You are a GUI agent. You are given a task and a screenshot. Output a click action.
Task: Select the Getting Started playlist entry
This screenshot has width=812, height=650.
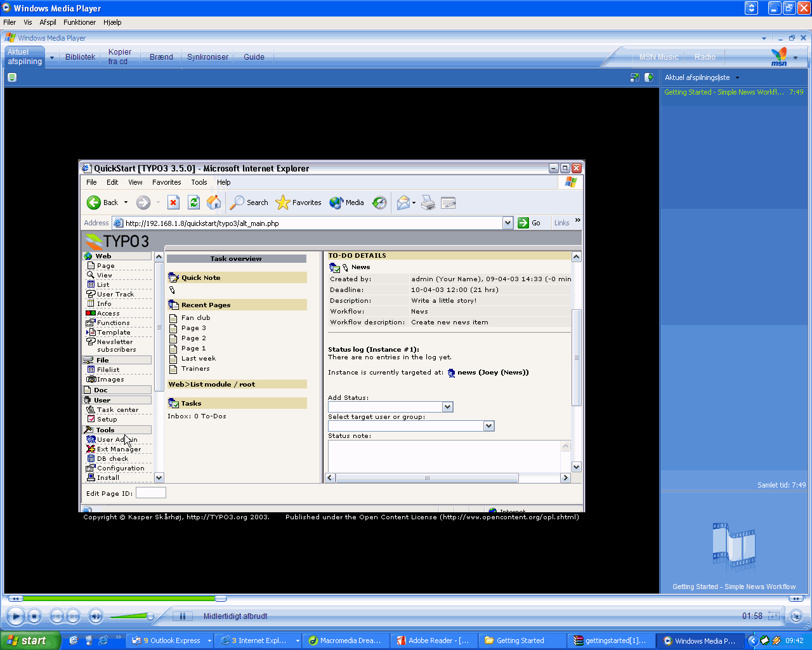click(x=733, y=92)
